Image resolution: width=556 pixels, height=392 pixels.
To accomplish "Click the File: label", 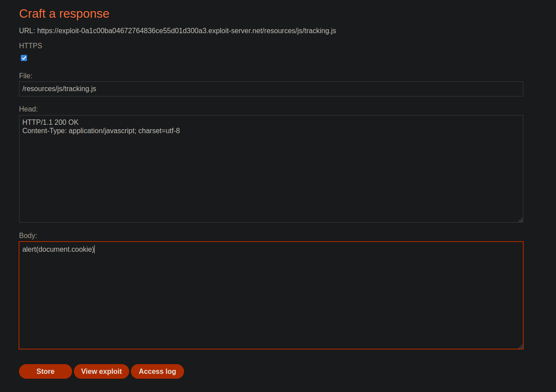I will click(26, 76).
